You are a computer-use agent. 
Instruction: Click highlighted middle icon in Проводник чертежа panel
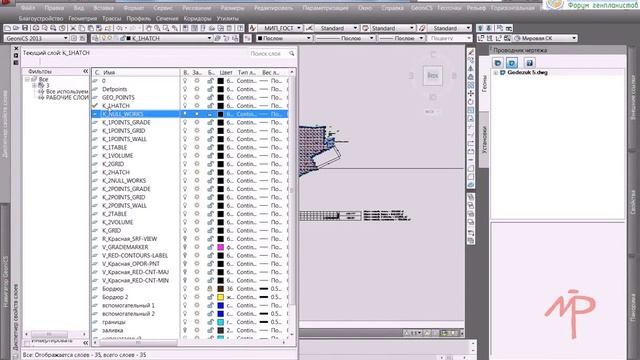512,63
